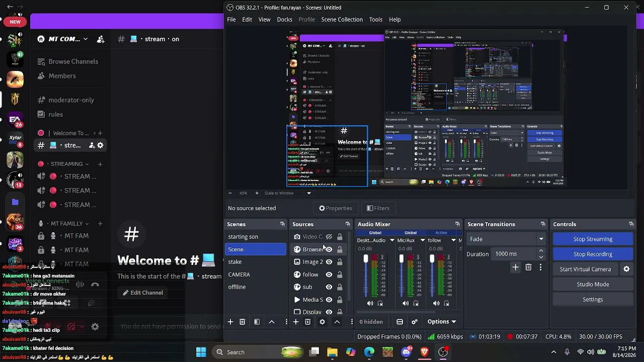
Task: Open scene filters icon in Scenes toolbar
Action: tap(257, 322)
